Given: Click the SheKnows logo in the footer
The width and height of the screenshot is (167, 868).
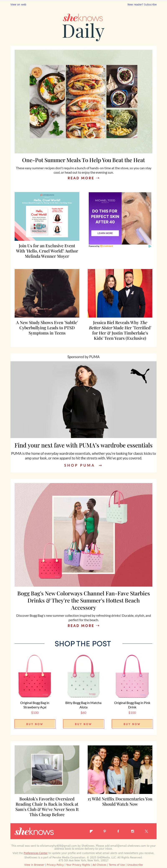Looking at the screenshot, I should [34, 831].
